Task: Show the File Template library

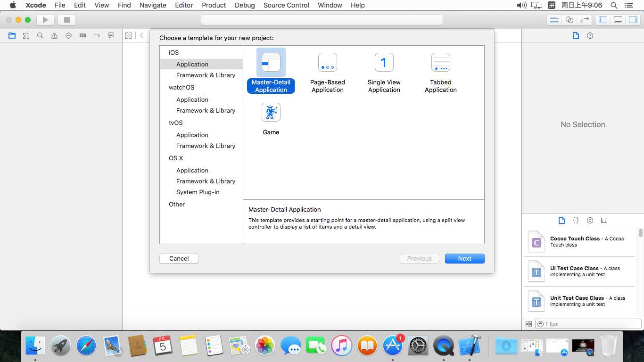Action: [561, 220]
